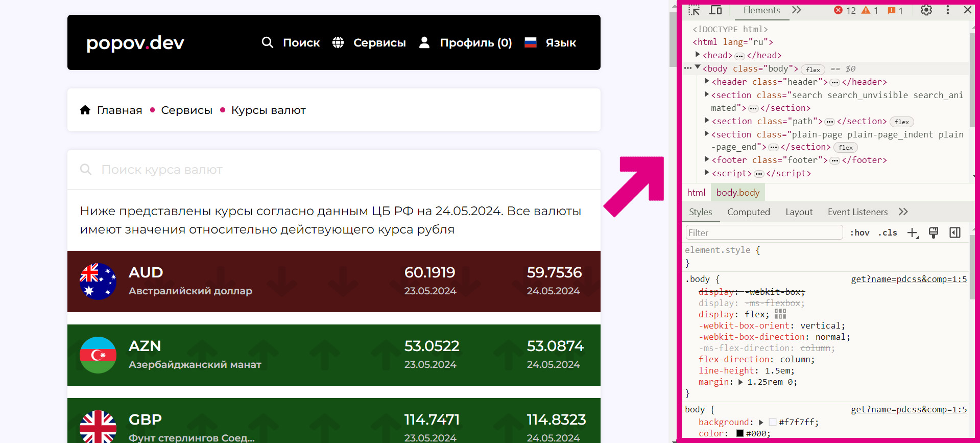
Task: Toggle the .cls element classes button
Action: (888, 233)
